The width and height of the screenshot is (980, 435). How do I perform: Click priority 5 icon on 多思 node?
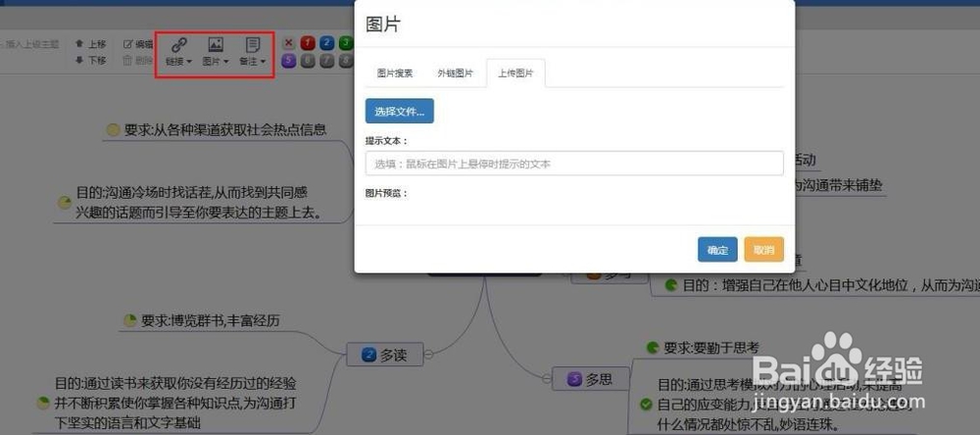pyautogui.click(x=574, y=379)
